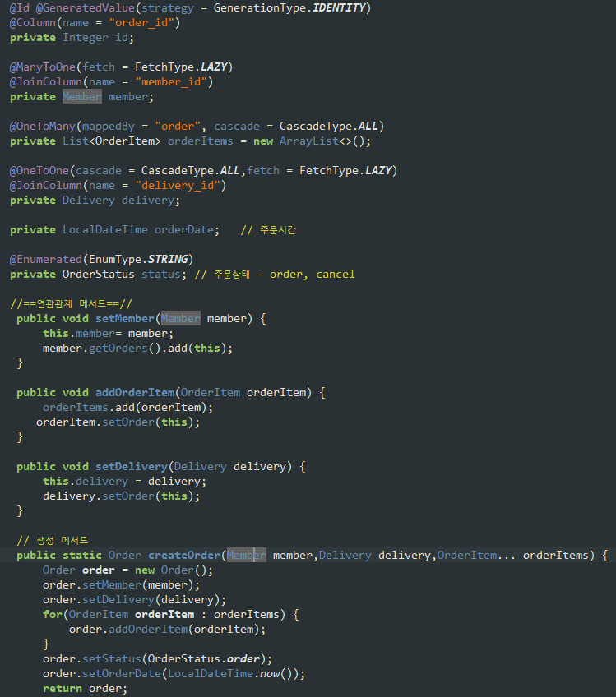Place cursor on 'private Integer id;' line
Screen dimensions: 616x697
[x=72, y=38]
